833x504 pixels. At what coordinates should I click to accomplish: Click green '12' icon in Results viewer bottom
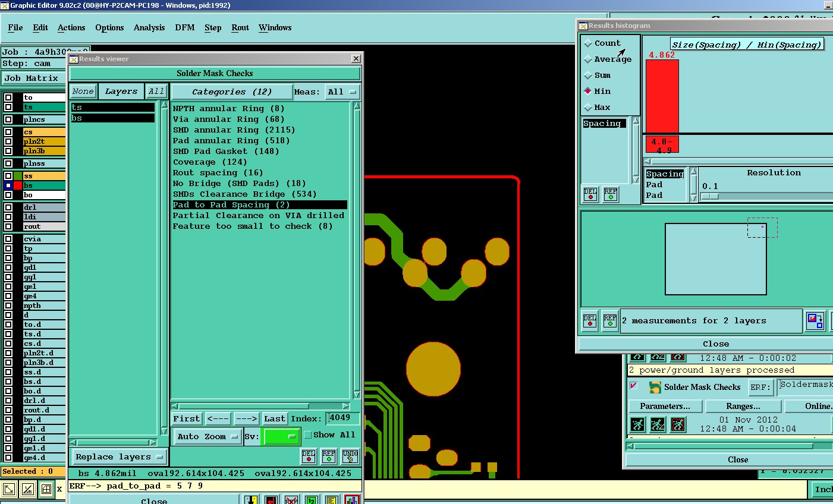pos(312,500)
